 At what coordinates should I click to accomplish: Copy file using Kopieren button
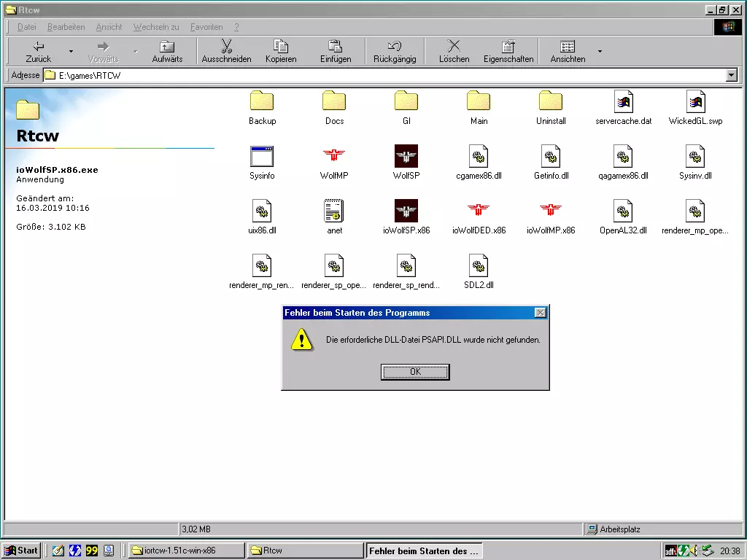281,52
